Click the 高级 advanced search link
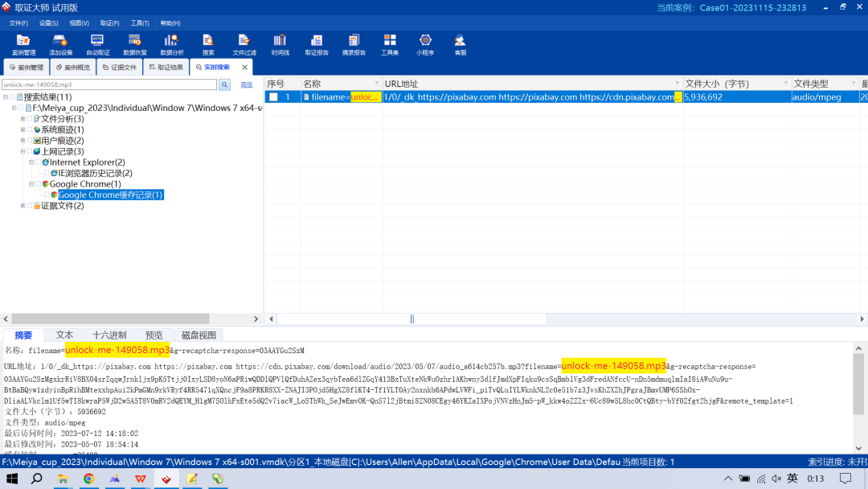This screenshot has height=489, width=868. 247,84
